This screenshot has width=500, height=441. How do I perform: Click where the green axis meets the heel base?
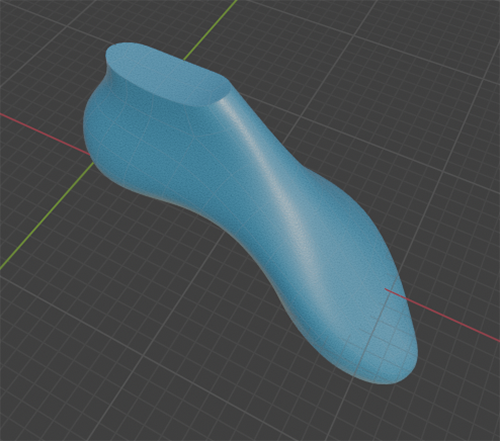click(x=93, y=164)
